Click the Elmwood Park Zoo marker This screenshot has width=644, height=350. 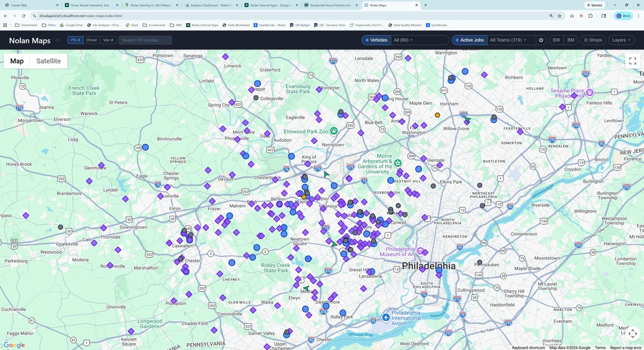(334, 130)
